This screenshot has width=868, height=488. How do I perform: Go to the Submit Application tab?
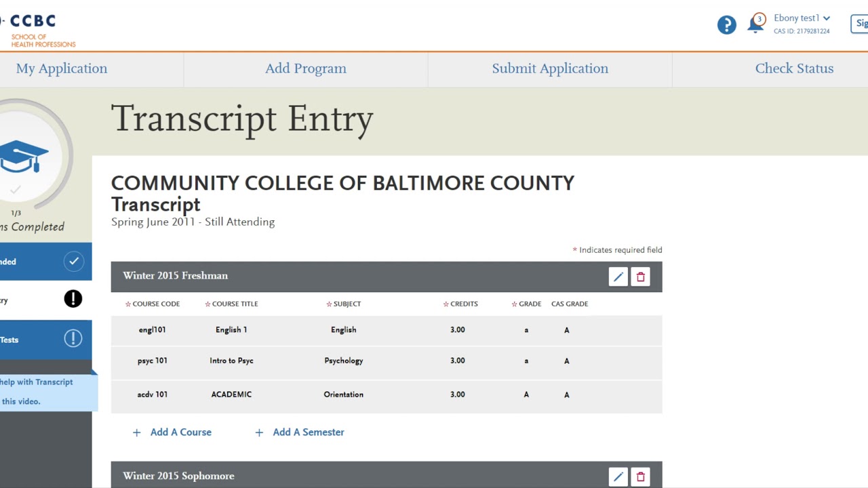click(x=550, y=68)
